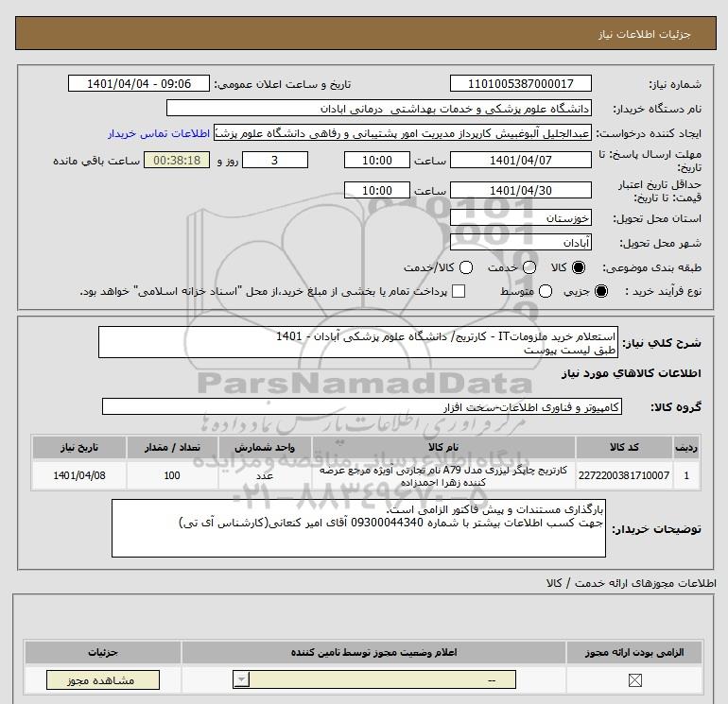Click the response deadline date 1401/04/07
The height and width of the screenshot is (704, 728).
[520, 161]
